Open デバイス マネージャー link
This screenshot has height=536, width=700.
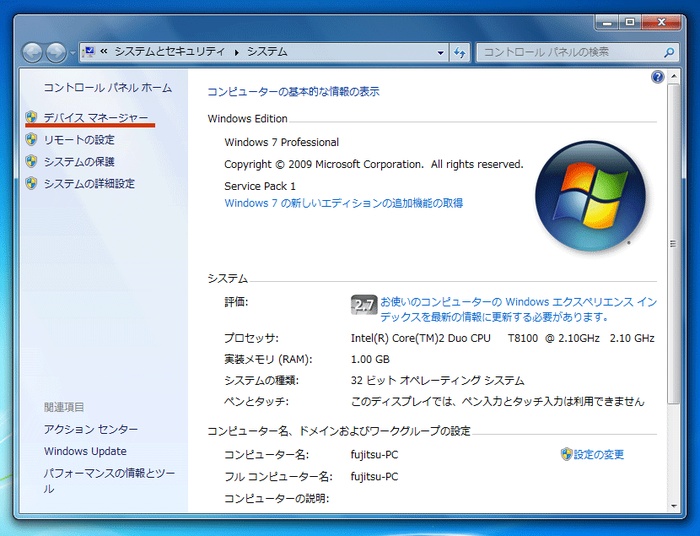coord(96,118)
